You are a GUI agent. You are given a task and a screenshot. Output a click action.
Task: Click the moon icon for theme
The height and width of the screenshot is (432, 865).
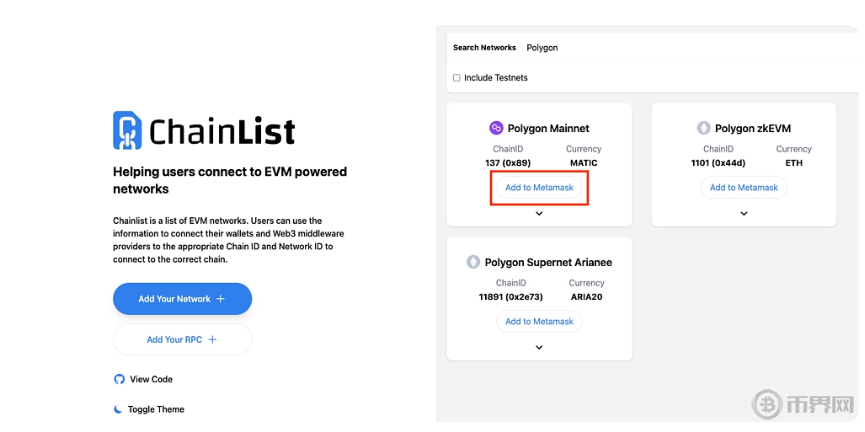(x=119, y=409)
